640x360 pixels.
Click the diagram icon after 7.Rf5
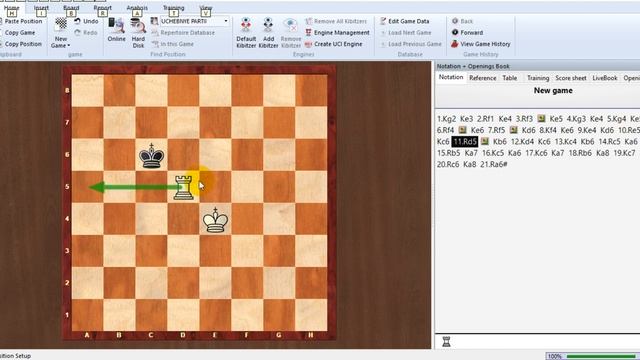tap(513, 130)
